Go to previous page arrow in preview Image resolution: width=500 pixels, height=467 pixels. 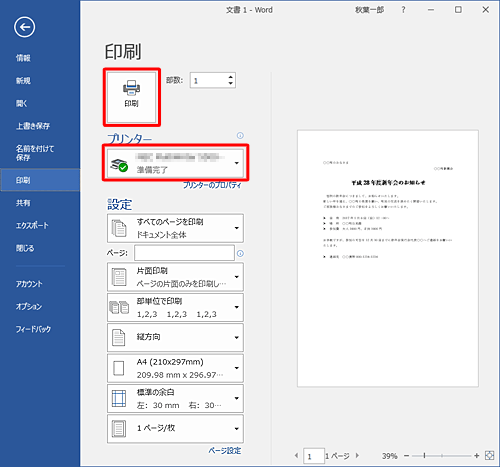[x=296, y=455]
